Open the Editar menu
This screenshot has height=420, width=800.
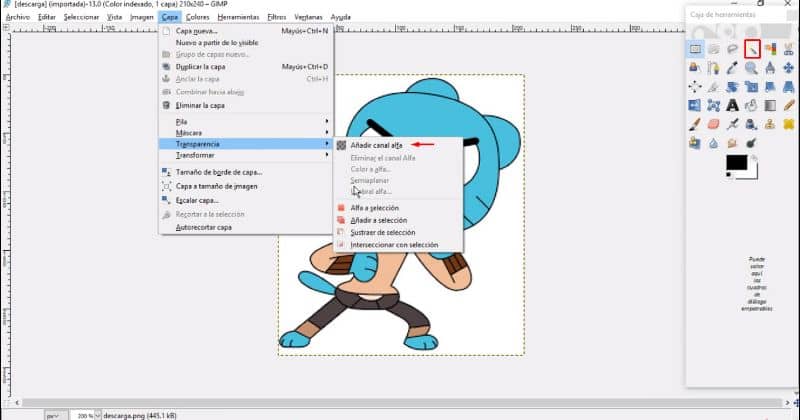(46, 17)
